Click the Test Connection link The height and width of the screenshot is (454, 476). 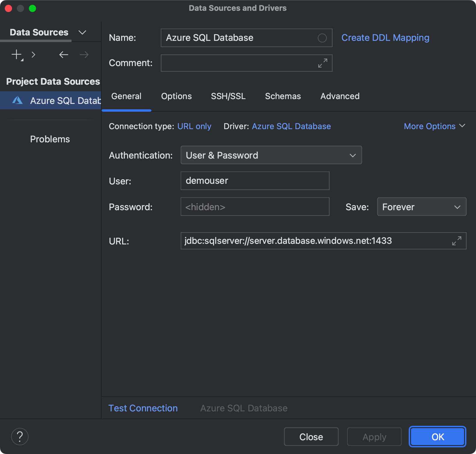[x=143, y=408]
